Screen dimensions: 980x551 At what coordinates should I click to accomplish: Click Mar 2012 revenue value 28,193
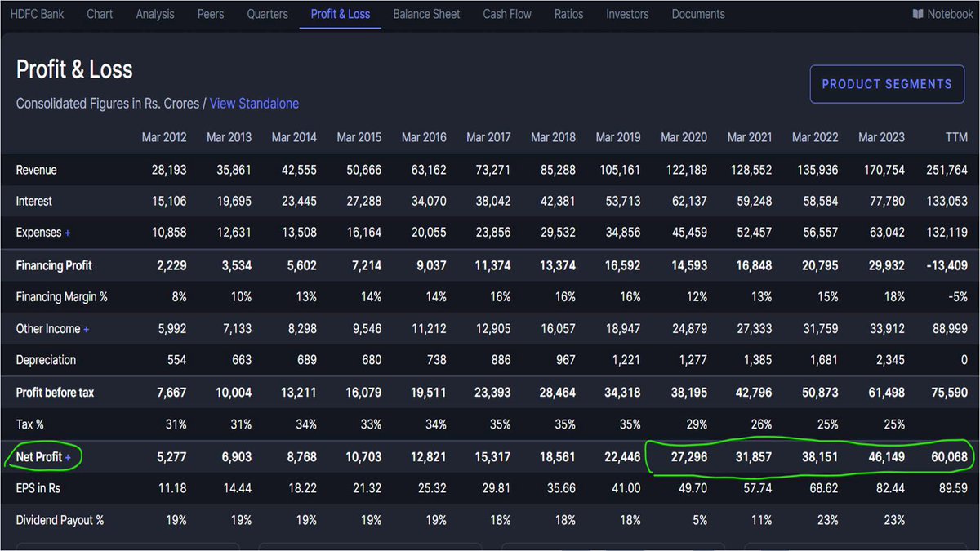coord(169,170)
